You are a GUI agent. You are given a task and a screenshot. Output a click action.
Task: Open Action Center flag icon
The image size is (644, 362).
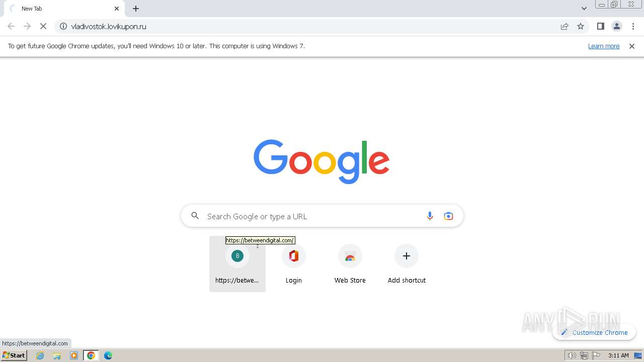596,355
